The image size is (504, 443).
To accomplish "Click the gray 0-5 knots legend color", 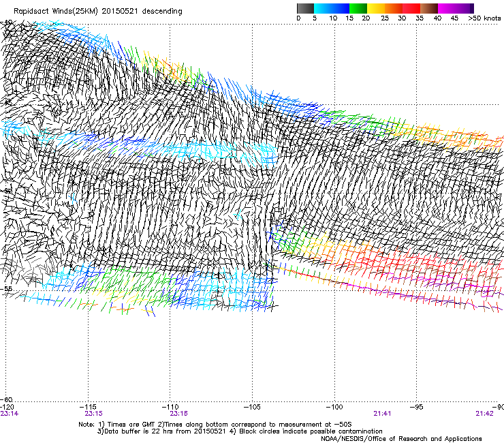I will tap(305, 8).
